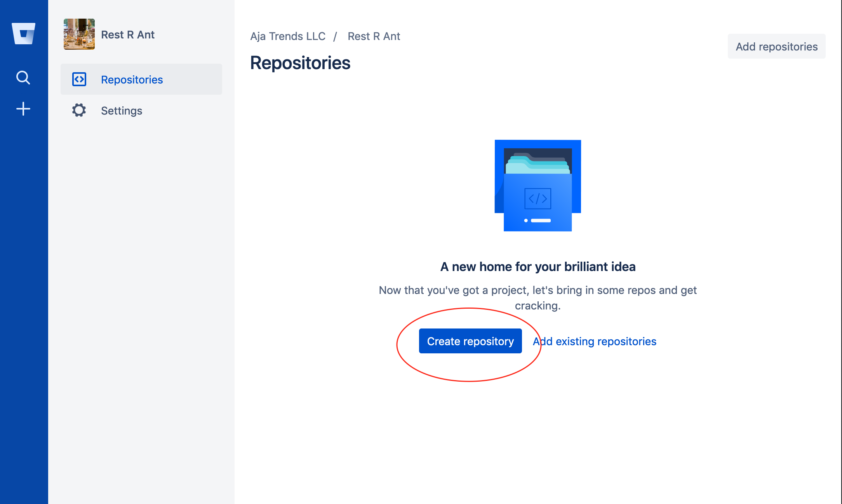The image size is (842, 504).
Task: Click the plus create icon
Action: point(23,109)
